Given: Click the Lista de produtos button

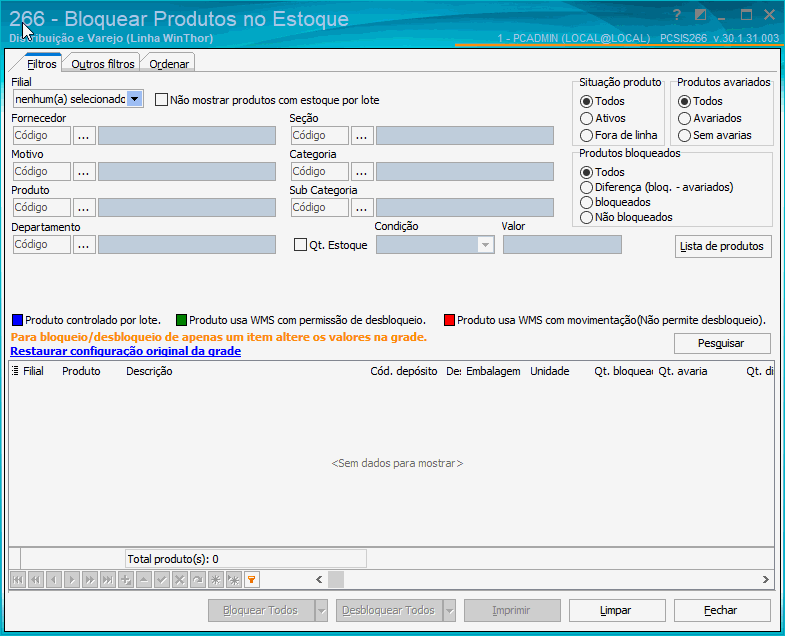Looking at the screenshot, I should coord(723,246).
